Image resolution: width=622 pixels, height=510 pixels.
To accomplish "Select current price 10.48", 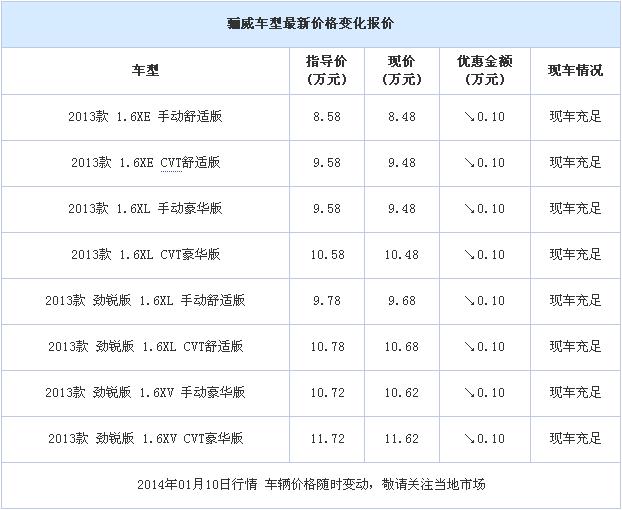I will pyautogui.click(x=401, y=255).
